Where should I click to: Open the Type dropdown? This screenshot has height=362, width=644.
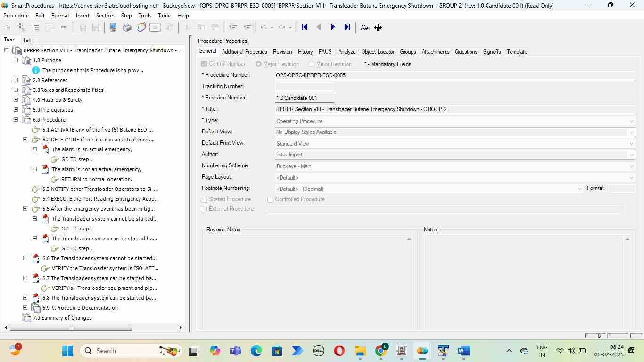coord(632,121)
